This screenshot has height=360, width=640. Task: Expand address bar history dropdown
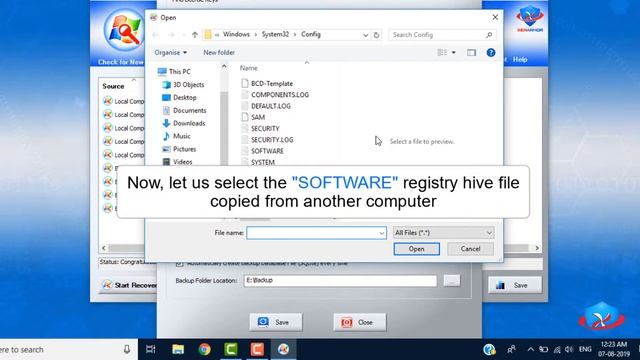365,35
